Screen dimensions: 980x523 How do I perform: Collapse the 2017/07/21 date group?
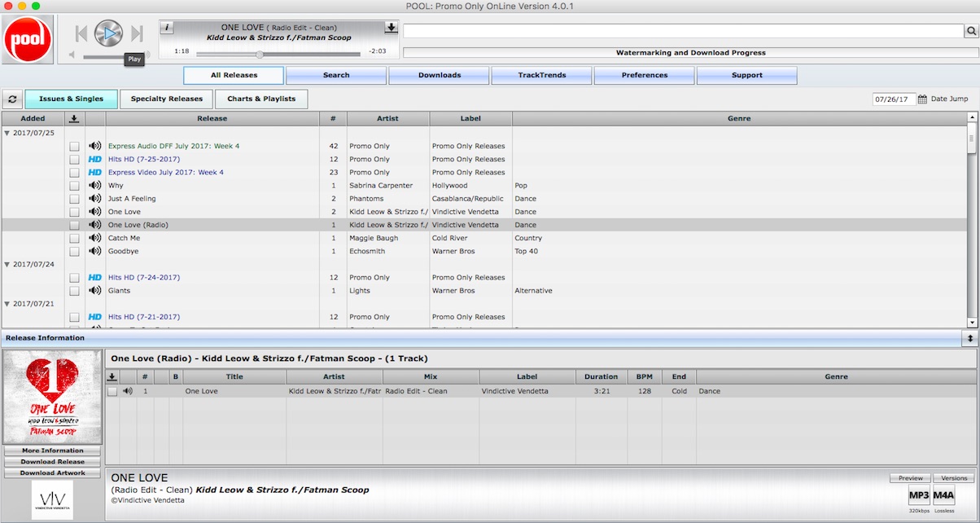(x=7, y=304)
